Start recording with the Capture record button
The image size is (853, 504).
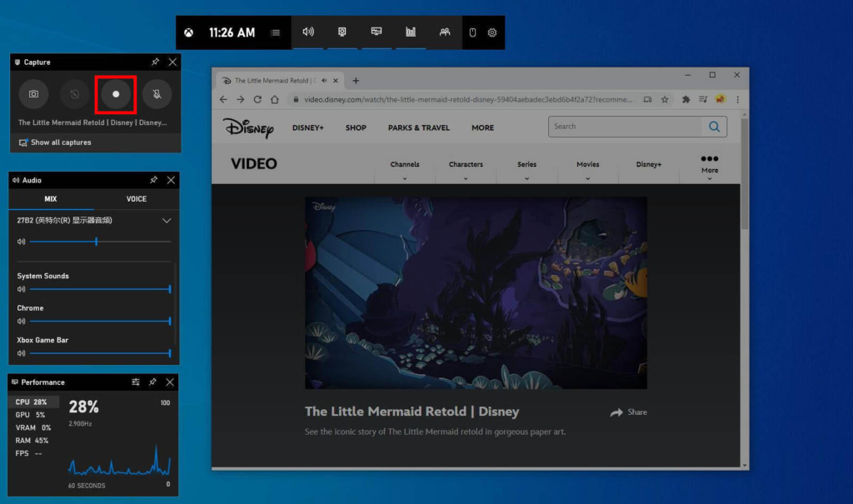pos(116,94)
